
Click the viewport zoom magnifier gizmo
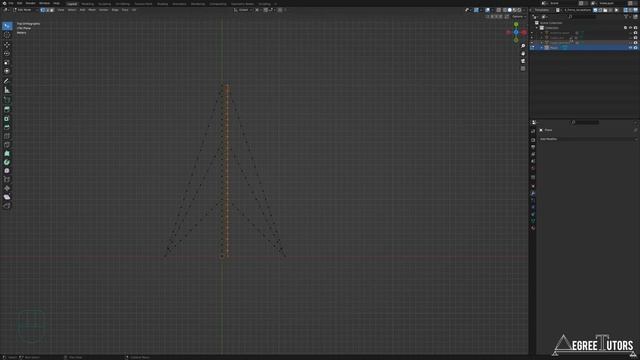click(523, 46)
